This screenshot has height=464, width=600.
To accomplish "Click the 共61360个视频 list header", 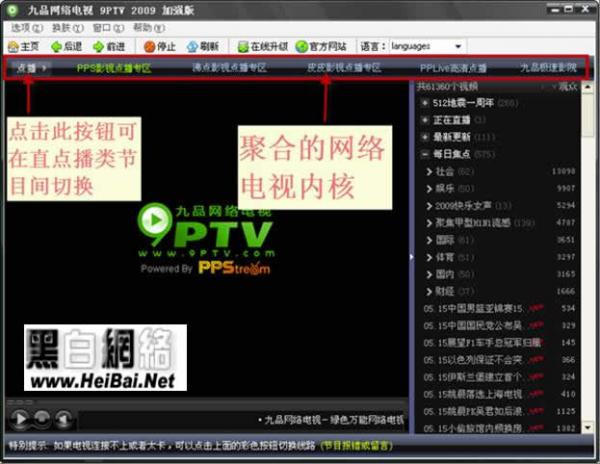I will click(x=447, y=87).
